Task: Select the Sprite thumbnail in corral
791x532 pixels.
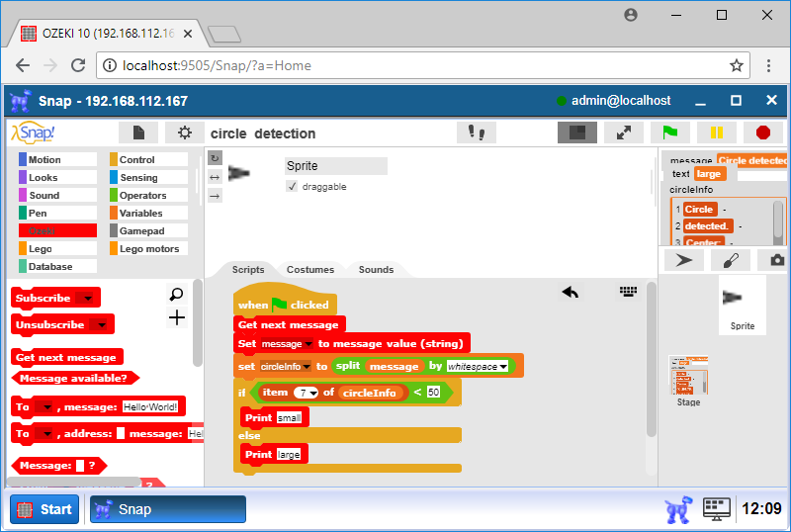Action: click(743, 305)
